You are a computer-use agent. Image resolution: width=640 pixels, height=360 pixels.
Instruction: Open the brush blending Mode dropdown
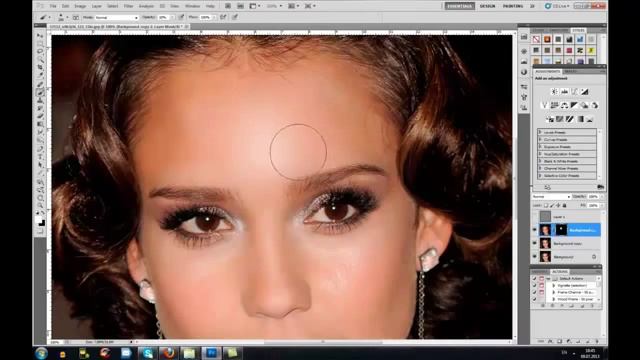pyautogui.click(x=117, y=18)
